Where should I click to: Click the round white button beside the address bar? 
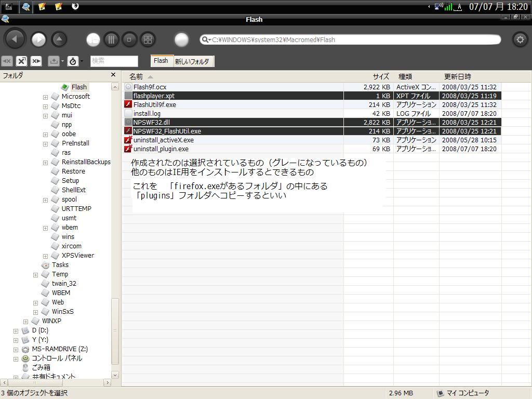[181, 39]
